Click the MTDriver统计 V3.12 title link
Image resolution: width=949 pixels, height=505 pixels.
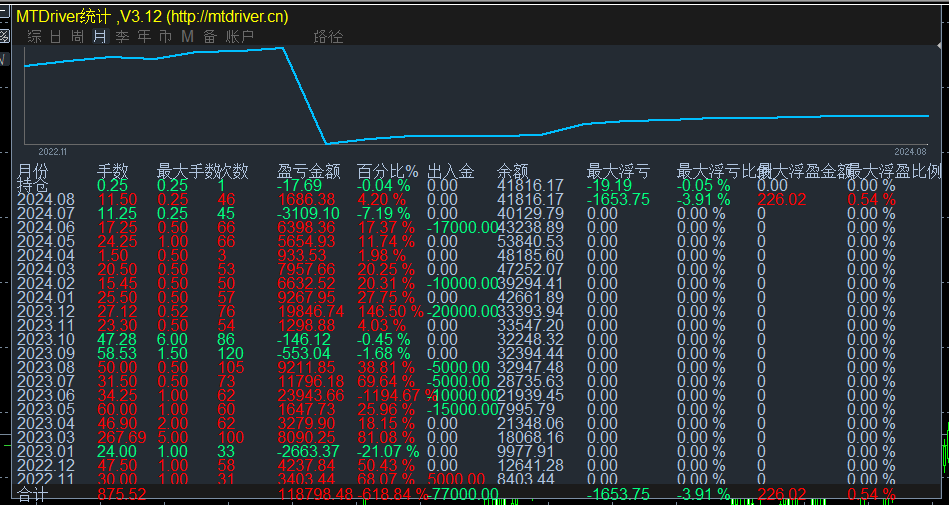153,17
